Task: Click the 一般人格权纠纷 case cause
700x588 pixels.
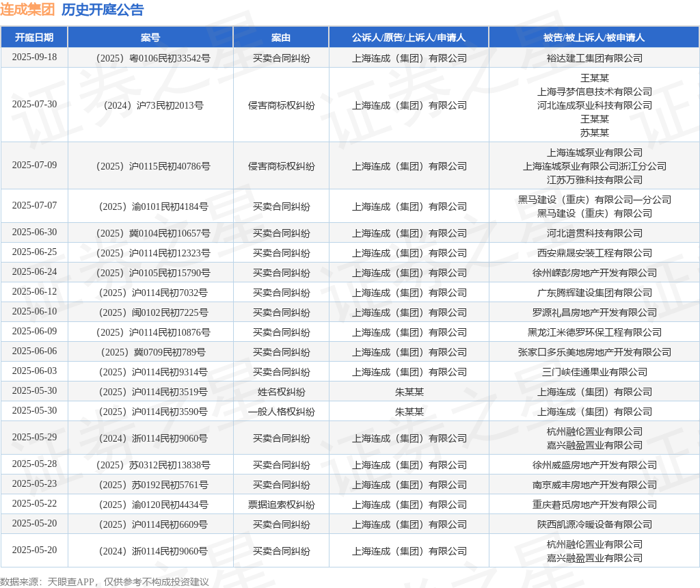Action: [x=281, y=412]
